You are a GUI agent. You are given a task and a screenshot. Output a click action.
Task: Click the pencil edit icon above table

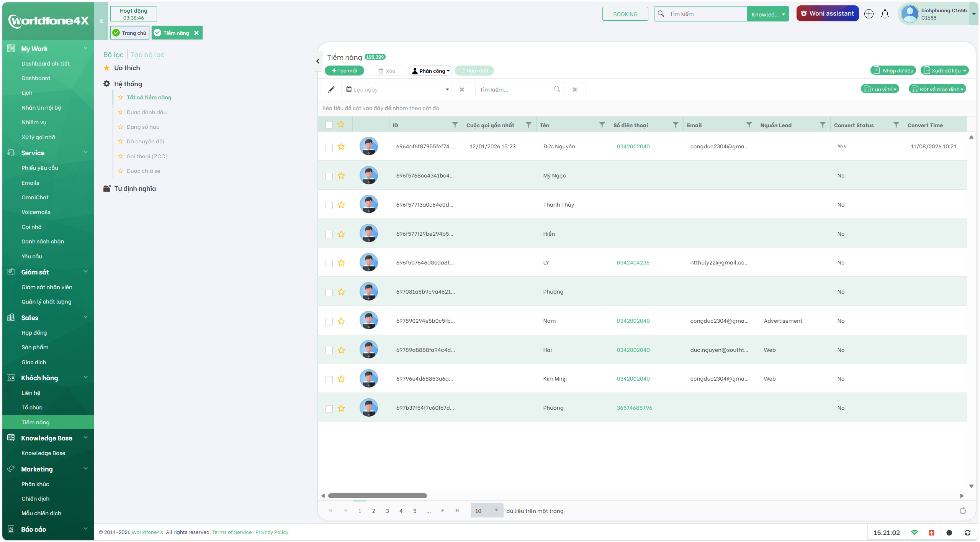(x=331, y=89)
